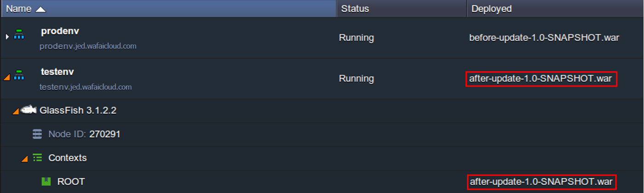Click the ascending sort arrow beside Name
The image size is (644, 193).
40,9
